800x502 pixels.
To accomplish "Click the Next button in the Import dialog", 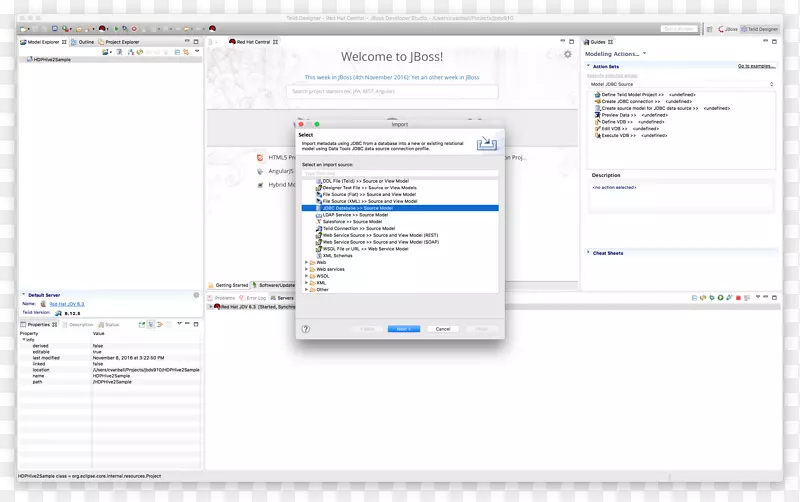I will [404, 329].
